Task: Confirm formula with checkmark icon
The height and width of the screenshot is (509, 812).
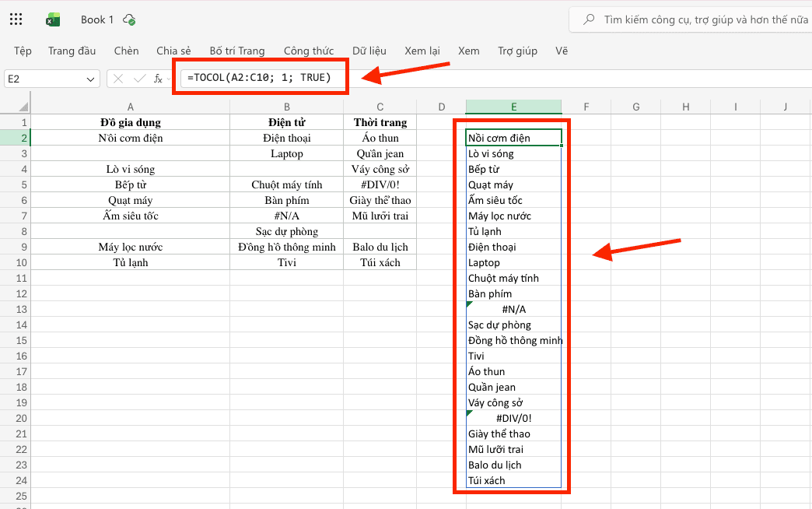Action: pos(139,79)
